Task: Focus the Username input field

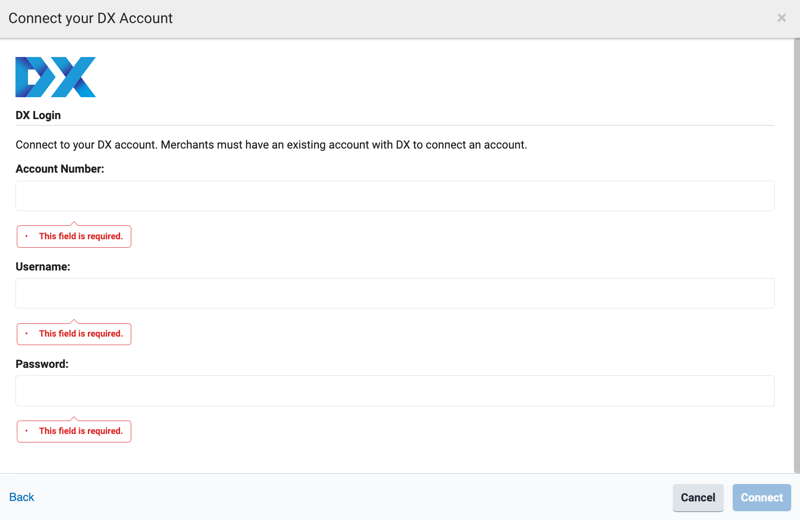Action: click(395, 293)
